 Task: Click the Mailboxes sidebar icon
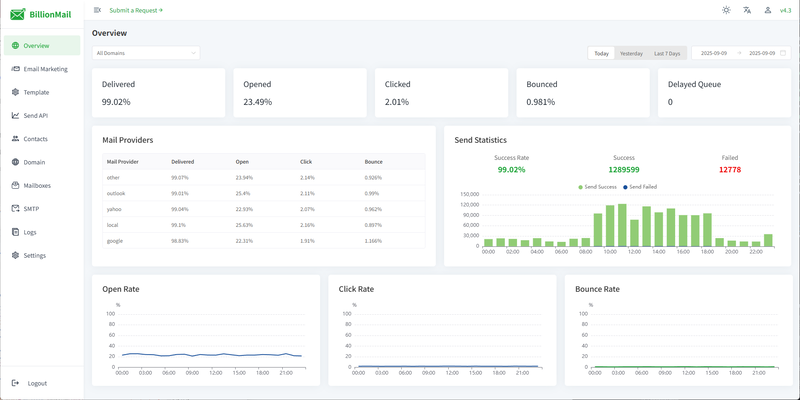coord(15,185)
